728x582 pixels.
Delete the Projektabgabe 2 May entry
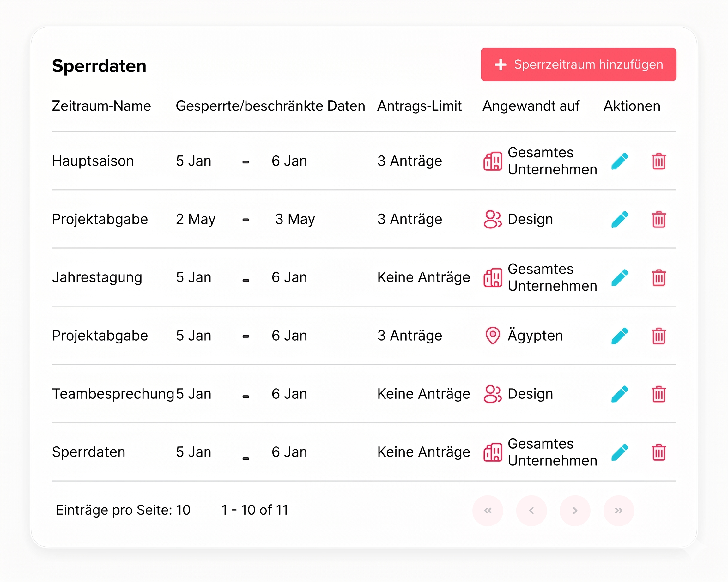658,219
